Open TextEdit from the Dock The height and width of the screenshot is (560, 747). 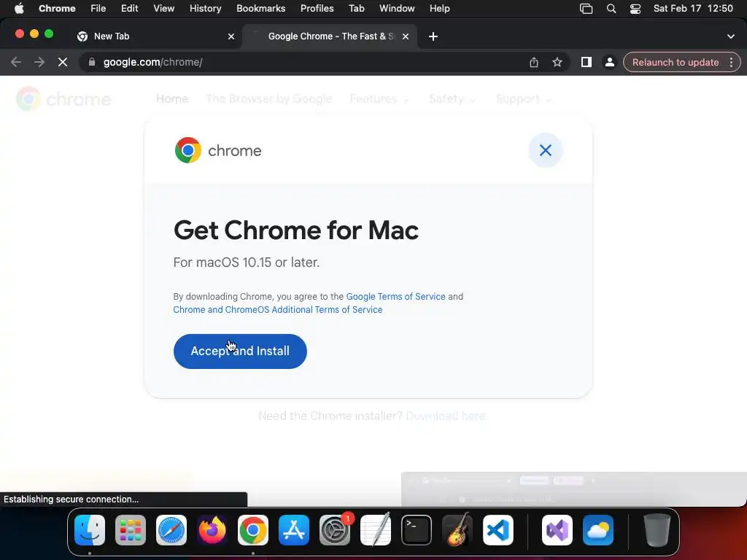point(376,530)
